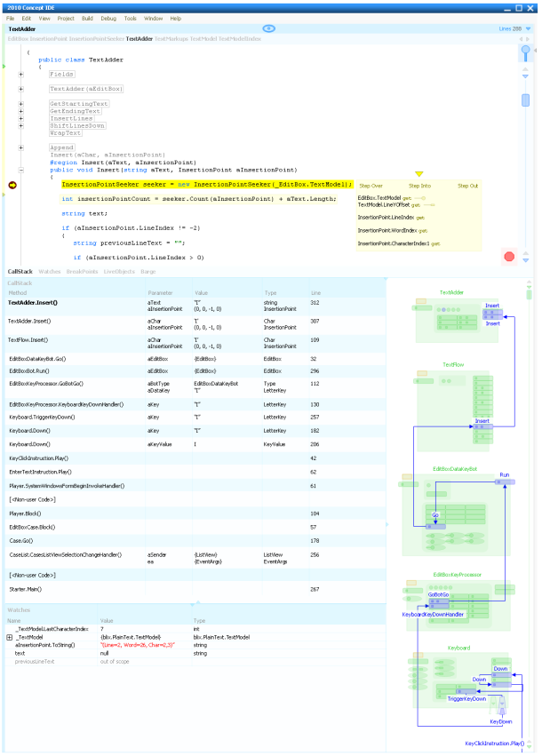
Task: Click the Go node in the EditBoxDataKeyBot diagram
Action: [x=435, y=526]
